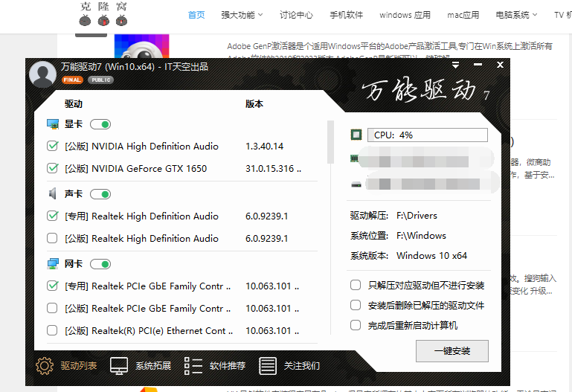Click version 1.3.40.14 cell

tap(265, 147)
